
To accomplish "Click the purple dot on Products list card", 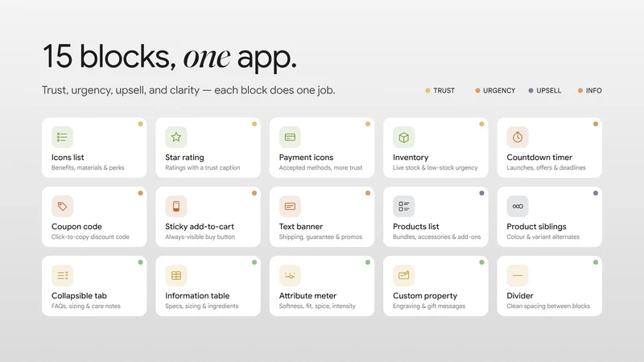I will point(481,193).
